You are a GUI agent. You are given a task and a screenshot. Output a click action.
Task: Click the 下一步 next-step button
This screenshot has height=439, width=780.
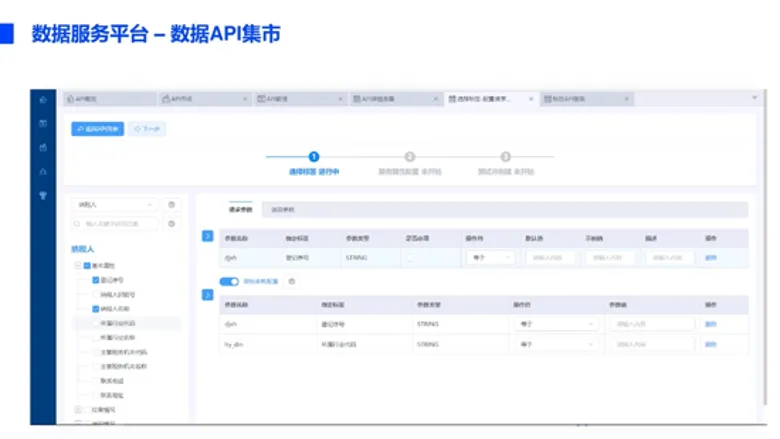point(147,129)
